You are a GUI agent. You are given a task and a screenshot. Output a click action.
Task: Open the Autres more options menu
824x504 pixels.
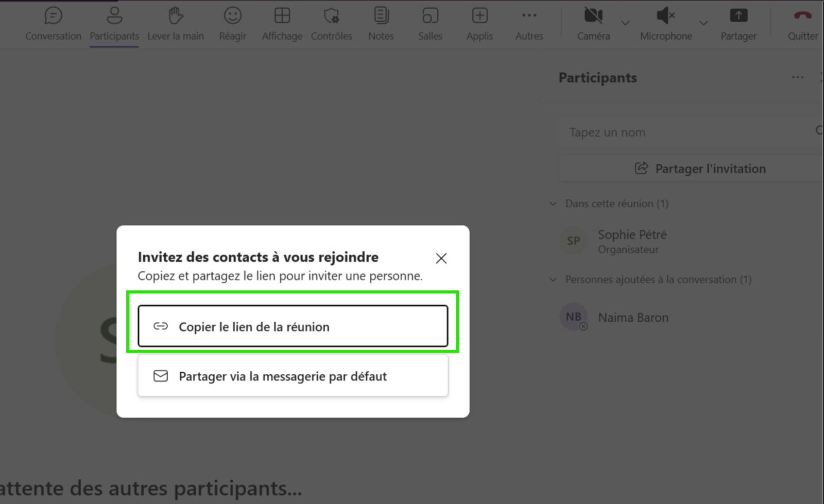coord(529,24)
